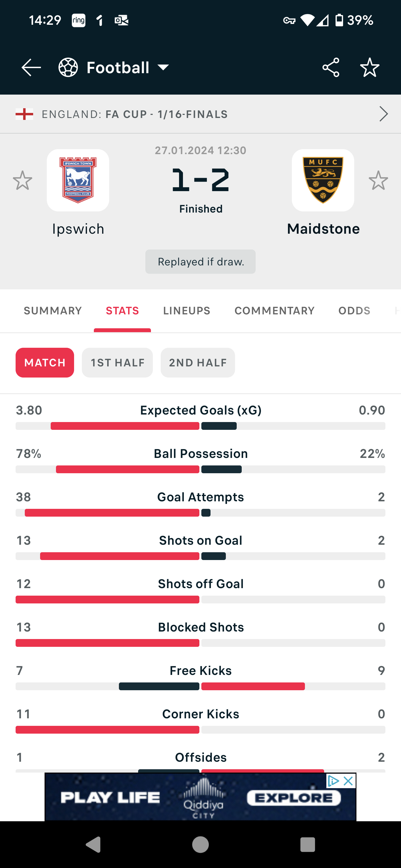
Task: Toggle favorite star beside Maidstone
Action: coord(378,180)
